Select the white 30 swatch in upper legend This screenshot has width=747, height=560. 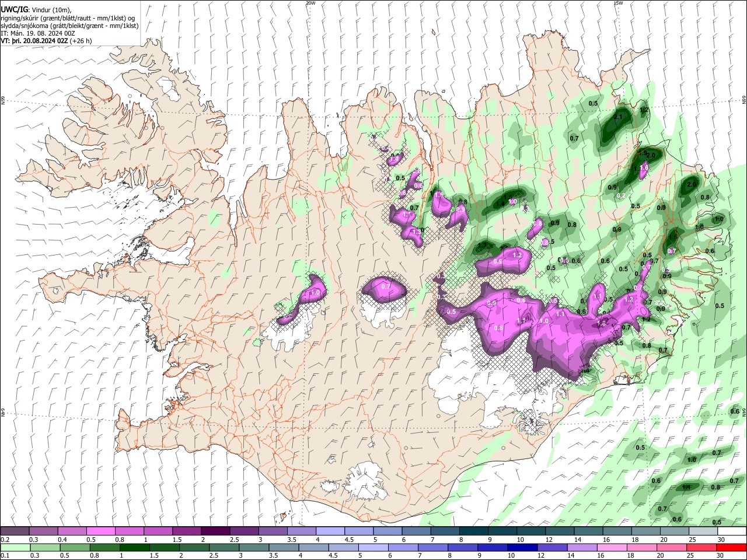(732, 531)
